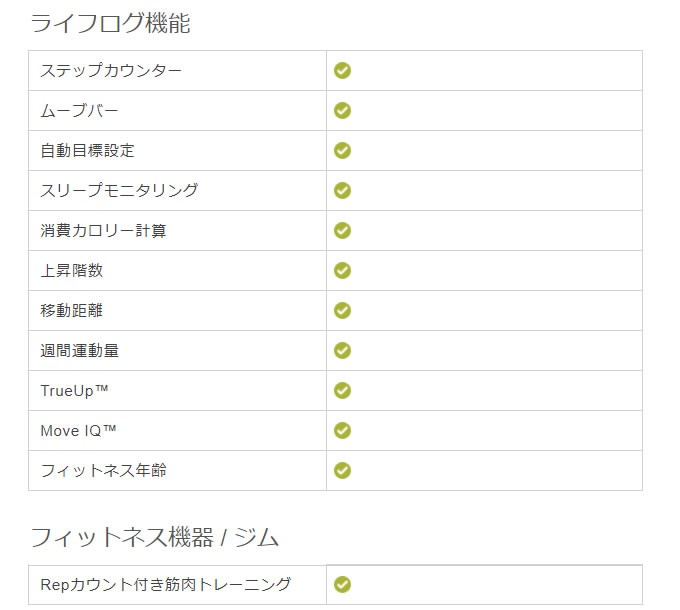Select the スリープモニタリング row label
Image resolution: width=680 pixels, height=610 pixels.
click(119, 191)
